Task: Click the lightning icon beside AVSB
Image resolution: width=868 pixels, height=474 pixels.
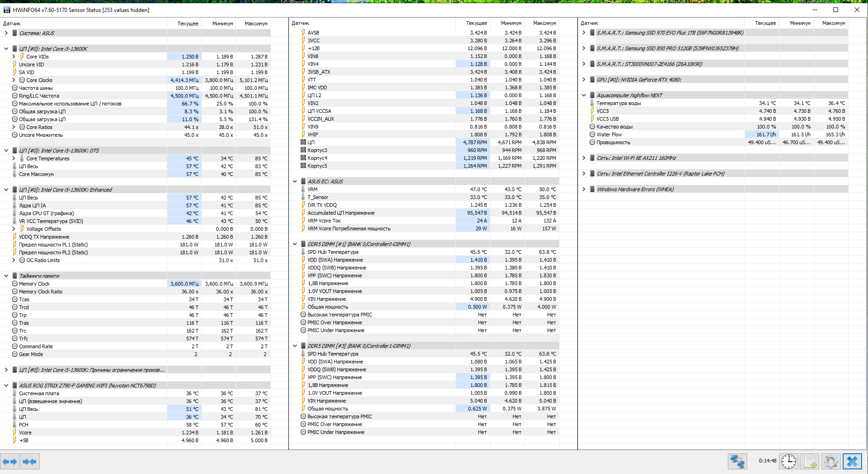Action: (303, 33)
